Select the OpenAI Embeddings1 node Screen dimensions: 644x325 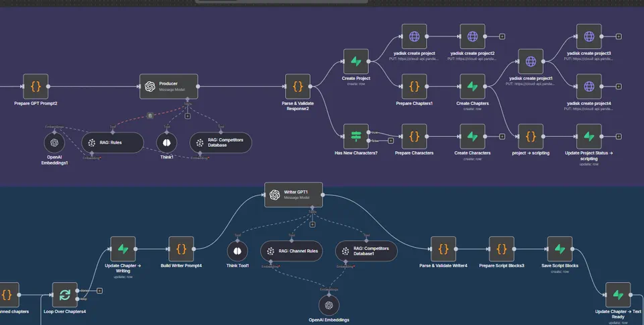point(54,142)
